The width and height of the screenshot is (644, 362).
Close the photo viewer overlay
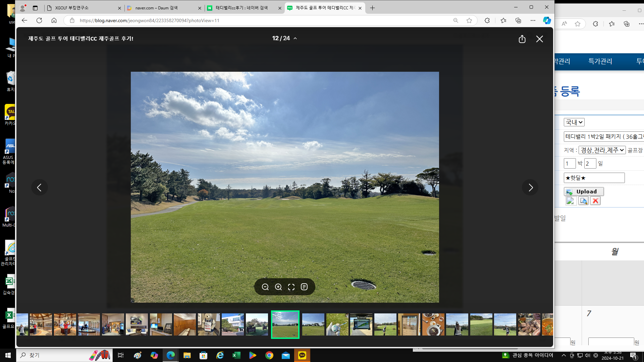[x=539, y=39]
